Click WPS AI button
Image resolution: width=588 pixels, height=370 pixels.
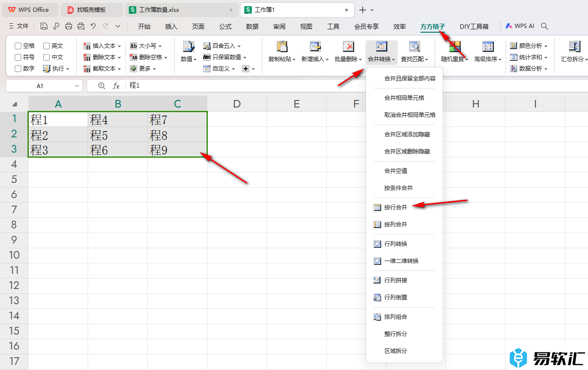tap(520, 27)
